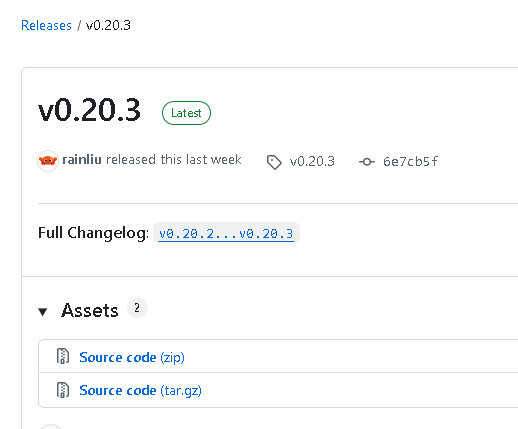Click the Assets count badge showing 2
The image size is (518, 429).
137,308
